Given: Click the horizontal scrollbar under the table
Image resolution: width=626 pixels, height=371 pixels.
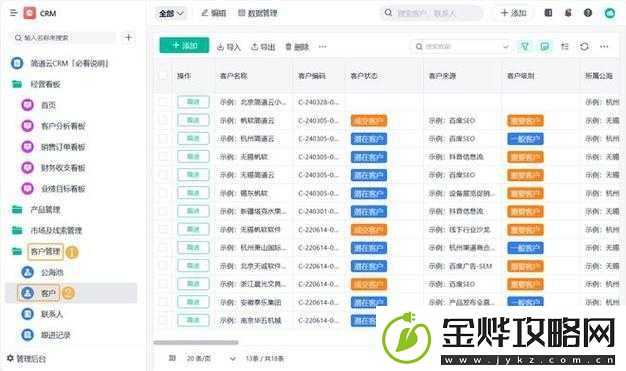Looking at the screenshot, I should pos(196,343).
